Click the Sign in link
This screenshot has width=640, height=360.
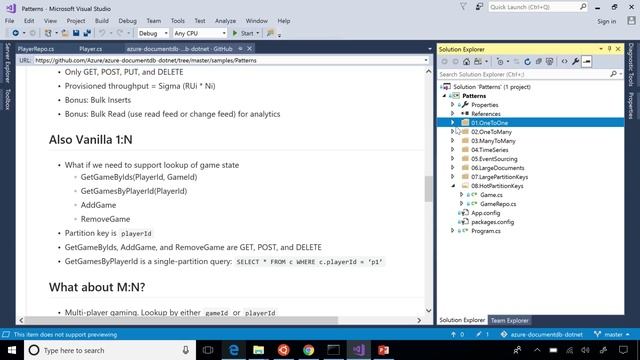(x=607, y=21)
